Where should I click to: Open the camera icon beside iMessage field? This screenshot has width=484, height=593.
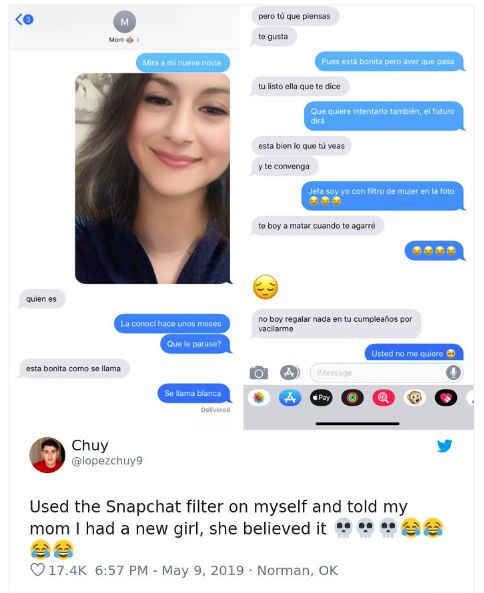pos(259,373)
